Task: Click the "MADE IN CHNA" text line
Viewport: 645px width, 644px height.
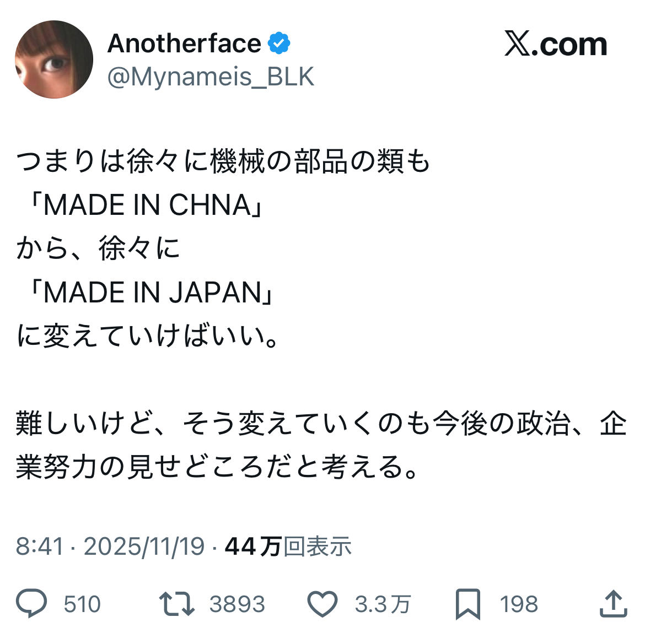Action: 147,205
